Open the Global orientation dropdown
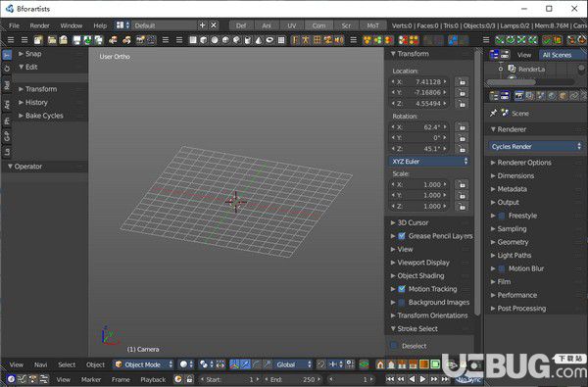Image resolution: width=588 pixels, height=387 pixels. click(x=293, y=364)
